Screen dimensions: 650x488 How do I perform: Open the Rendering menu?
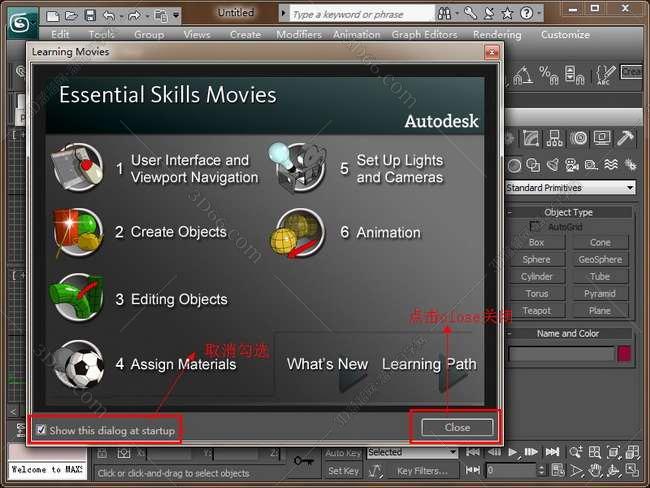click(497, 34)
